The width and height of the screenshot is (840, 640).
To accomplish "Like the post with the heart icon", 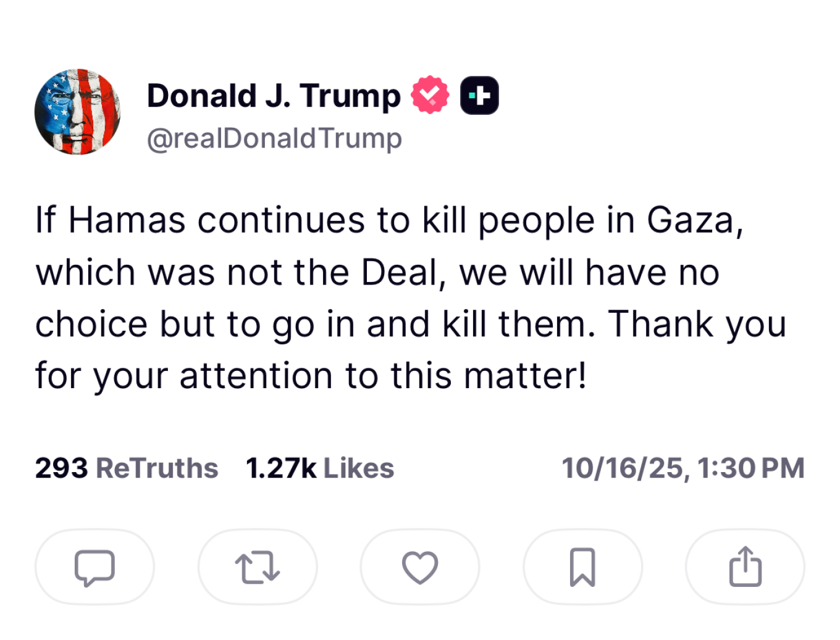I will [x=420, y=567].
